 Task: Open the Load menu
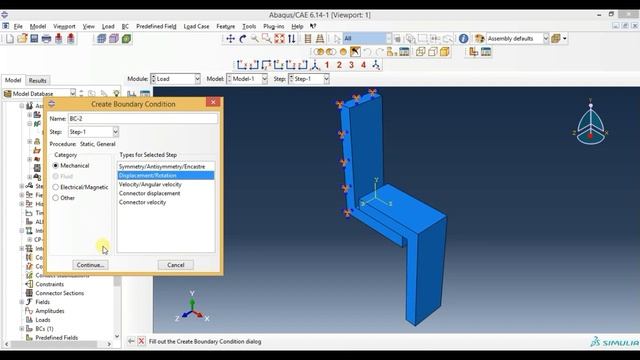coord(108,26)
